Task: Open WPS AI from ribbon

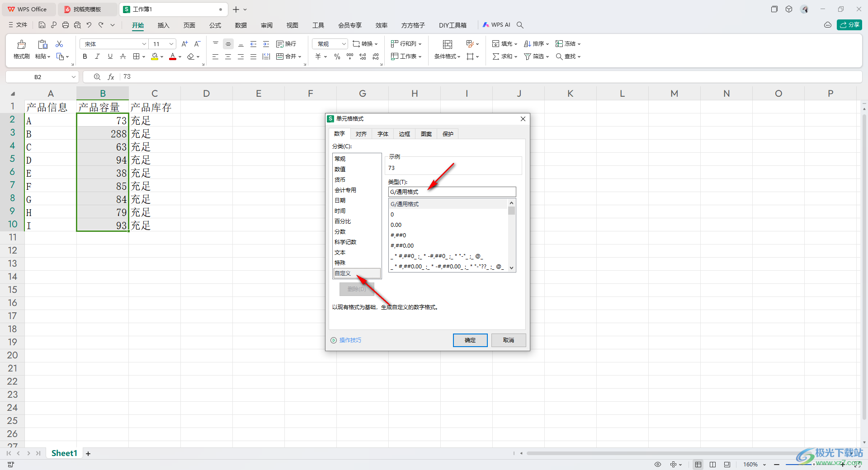Action: pos(496,25)
